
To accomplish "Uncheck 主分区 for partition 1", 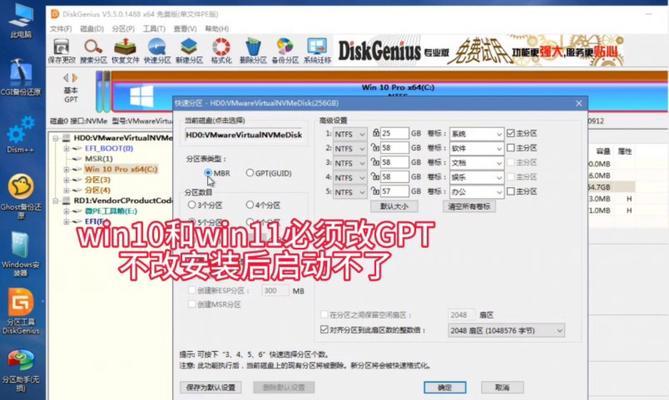I will pyautogui.click(x=511, y=133).
